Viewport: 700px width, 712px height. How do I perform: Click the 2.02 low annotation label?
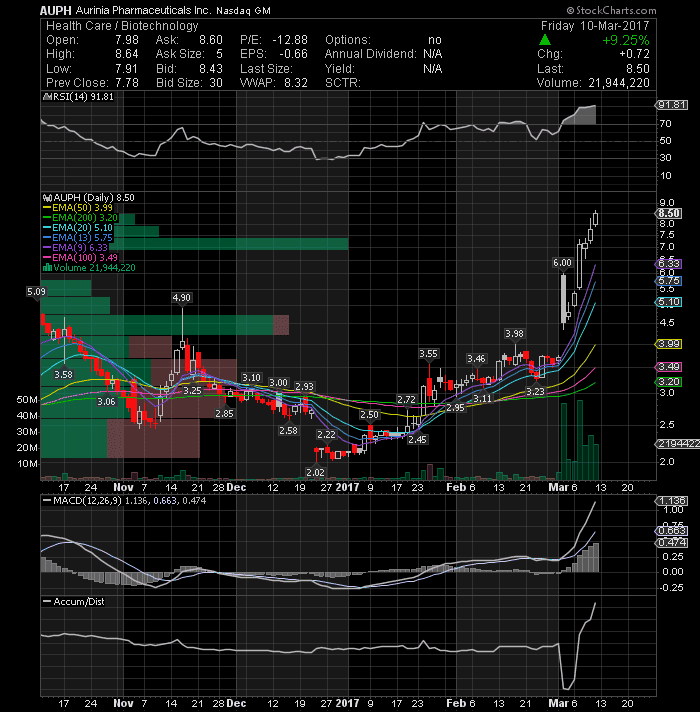pyautogui.click(x=315, y=472)
